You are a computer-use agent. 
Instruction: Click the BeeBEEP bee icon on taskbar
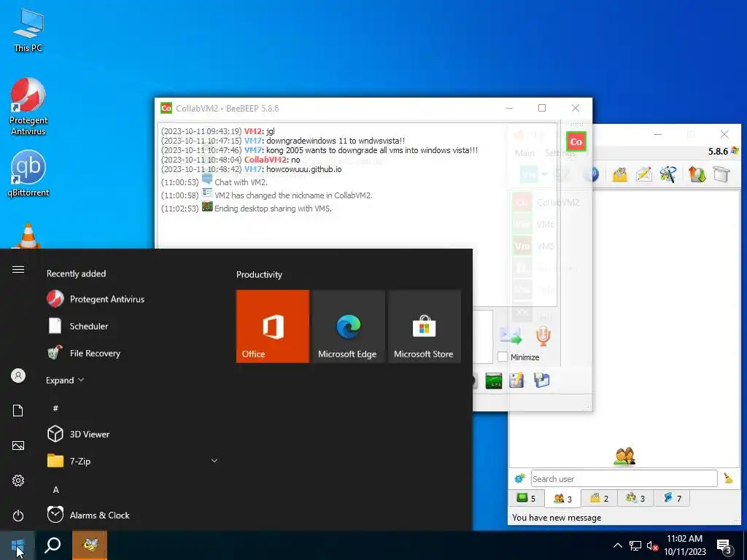(90, 545)
